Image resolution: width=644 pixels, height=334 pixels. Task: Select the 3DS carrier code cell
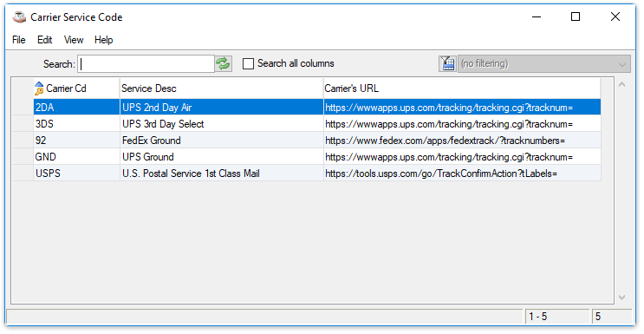(x=76, y=124)
